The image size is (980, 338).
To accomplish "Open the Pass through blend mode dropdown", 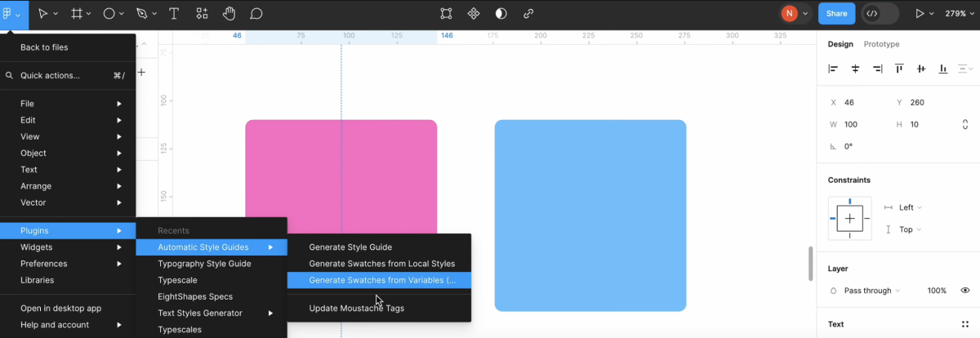I will [871, 291].
